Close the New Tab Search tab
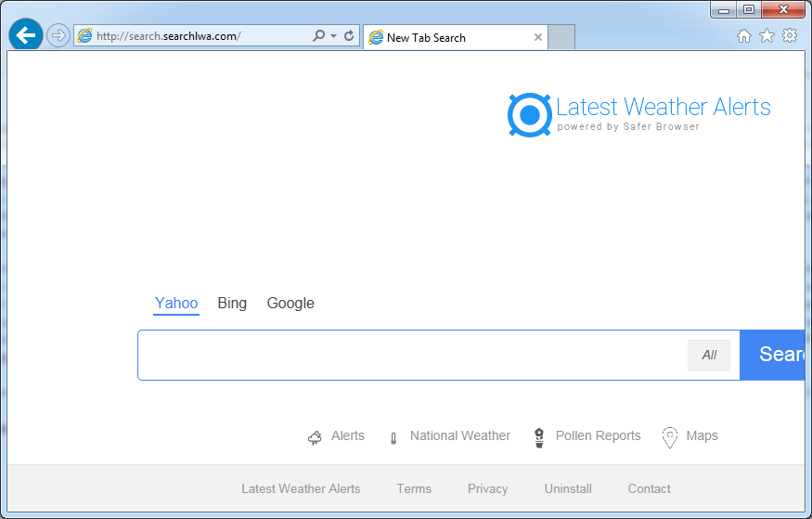The height and width of the screenshot is (519, 812). tap(538, 37)
